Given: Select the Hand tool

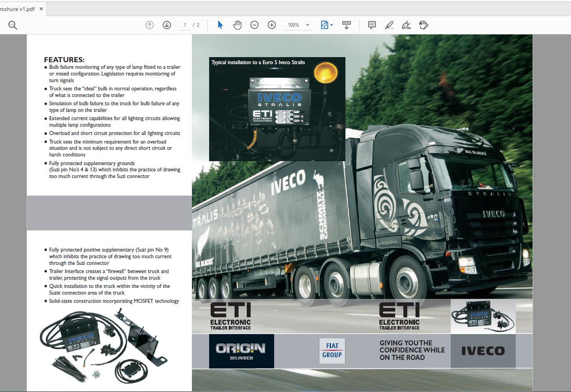Looking at the screenshot, I should [237, 25].
